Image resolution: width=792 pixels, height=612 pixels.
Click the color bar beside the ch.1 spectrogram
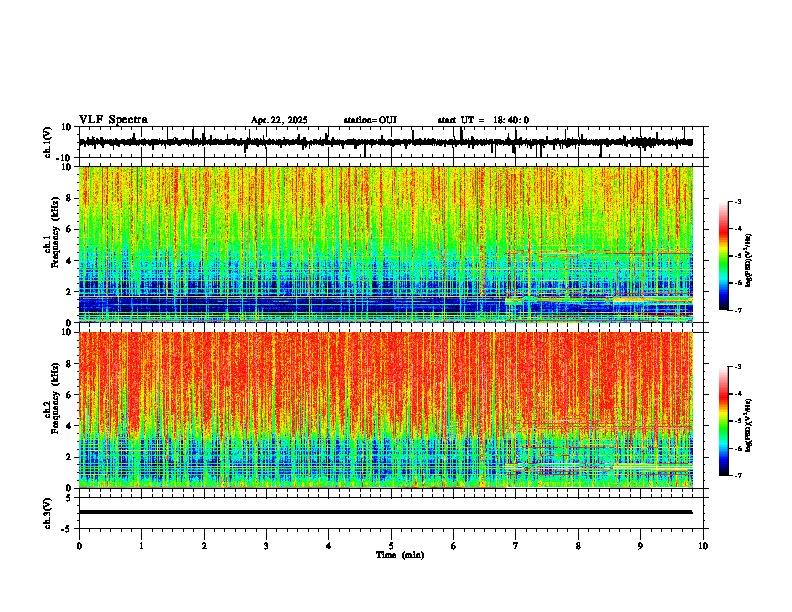(x=724, y=256)
